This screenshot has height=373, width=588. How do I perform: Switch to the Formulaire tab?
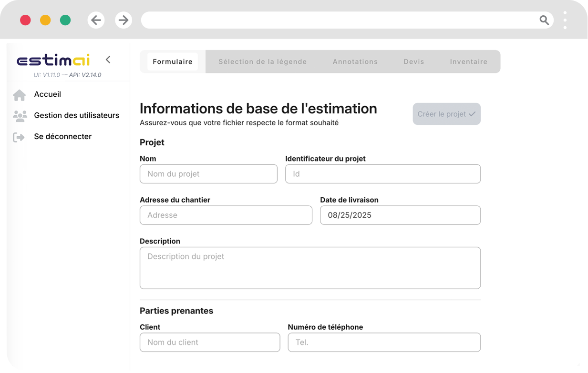173,61
